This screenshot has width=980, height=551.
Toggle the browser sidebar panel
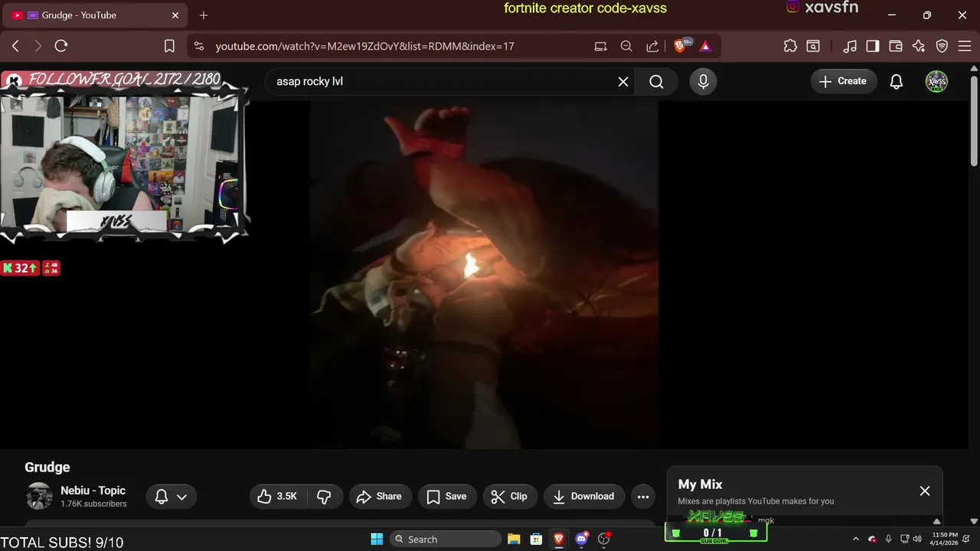872,46
